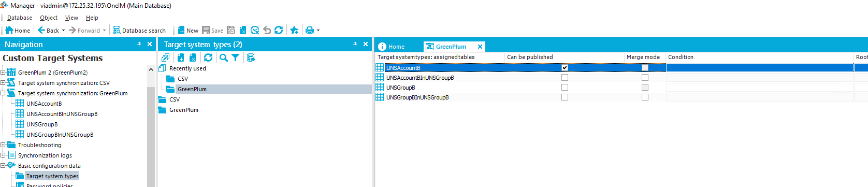Click delete item icon in Target system types toolbar
The image size is (868, 187).
click(193, 57)
